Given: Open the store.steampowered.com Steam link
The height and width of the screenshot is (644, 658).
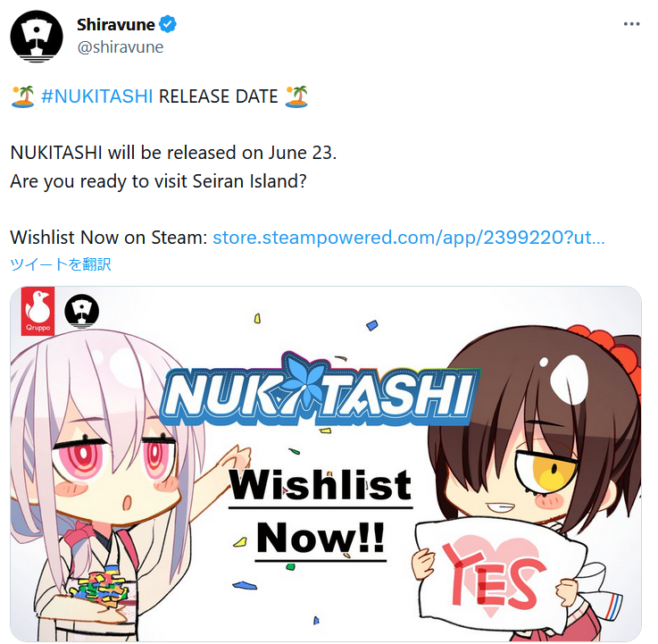Looking at the screenshot, I should point(409,238).
